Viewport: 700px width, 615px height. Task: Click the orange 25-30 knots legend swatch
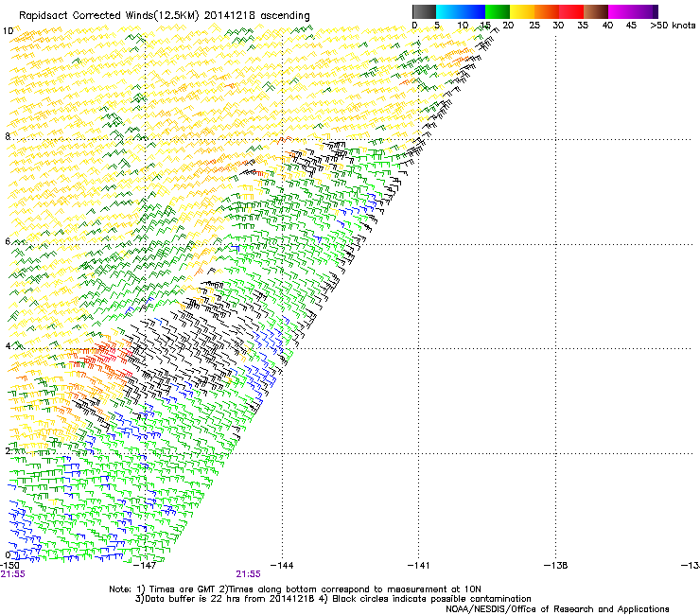[547, 11]
